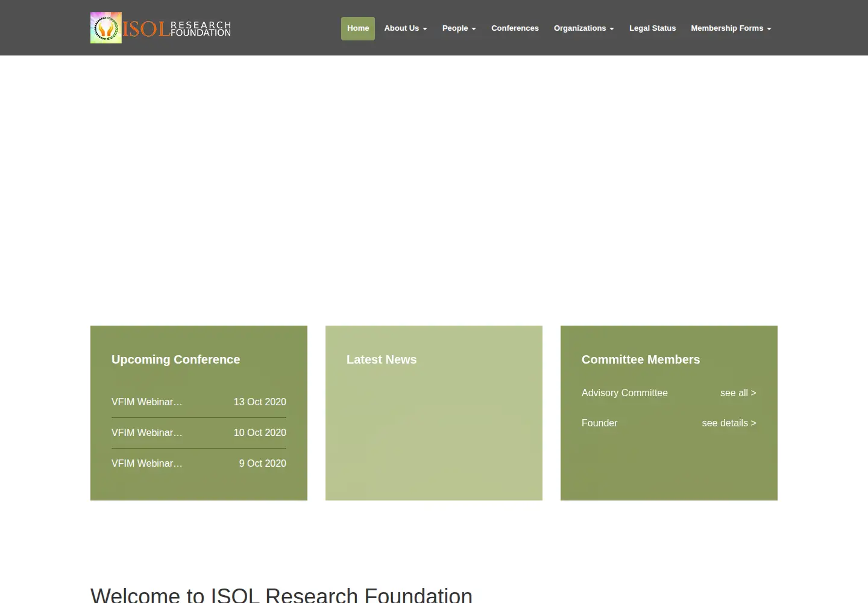Open the Legal Status page
Viewport: 868px width, 603px height.
[x=652, y=28]
